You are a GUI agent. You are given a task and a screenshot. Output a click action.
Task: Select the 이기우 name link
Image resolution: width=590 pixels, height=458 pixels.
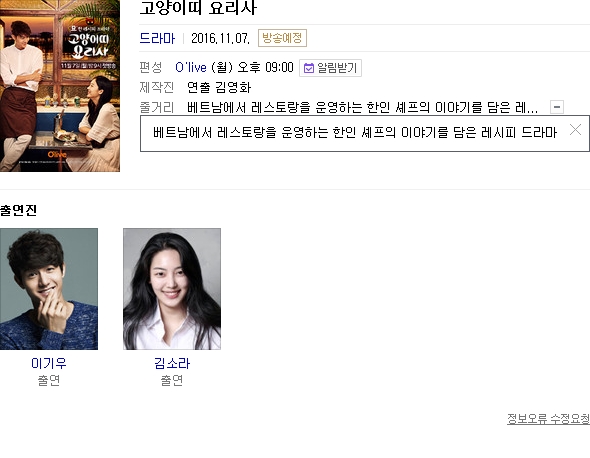(49, 363)
